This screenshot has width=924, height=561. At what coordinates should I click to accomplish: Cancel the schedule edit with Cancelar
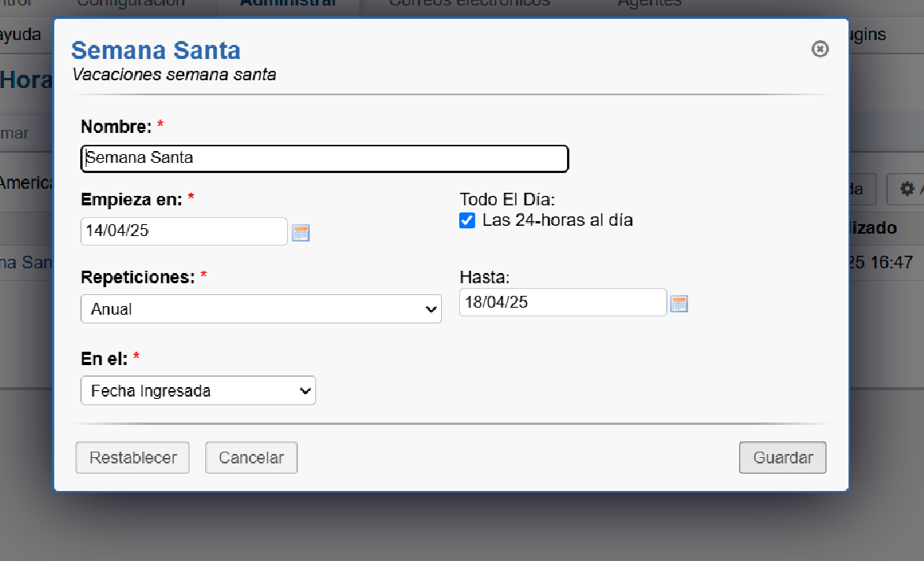point(251,458)
